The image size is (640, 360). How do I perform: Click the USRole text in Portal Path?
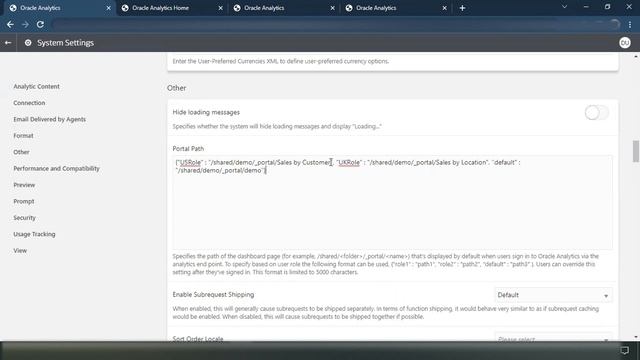coord(190,162)
